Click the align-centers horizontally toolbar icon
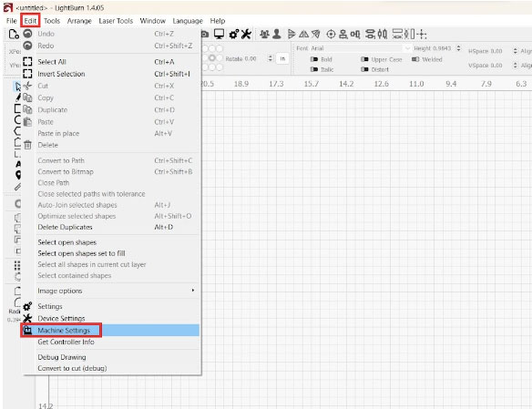 point(343,34)
